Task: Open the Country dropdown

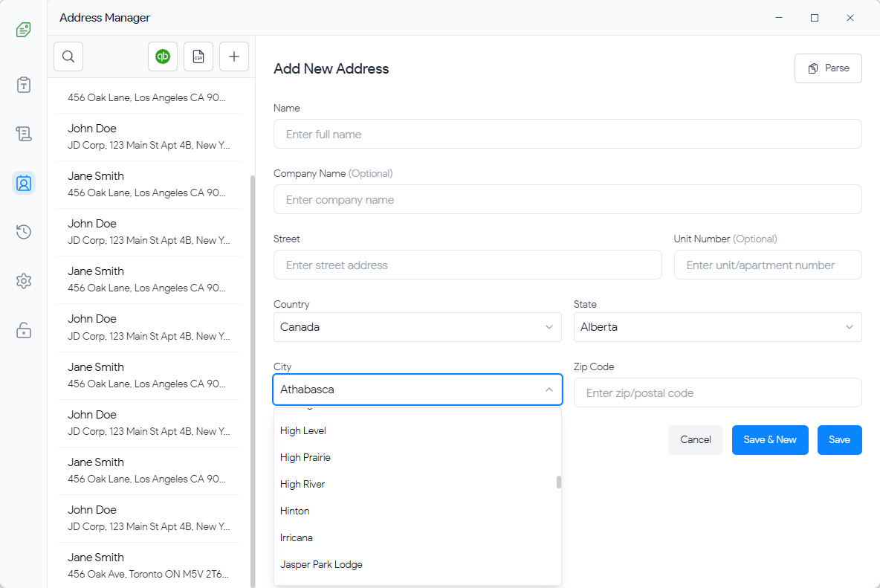Action: coord(418,327)
